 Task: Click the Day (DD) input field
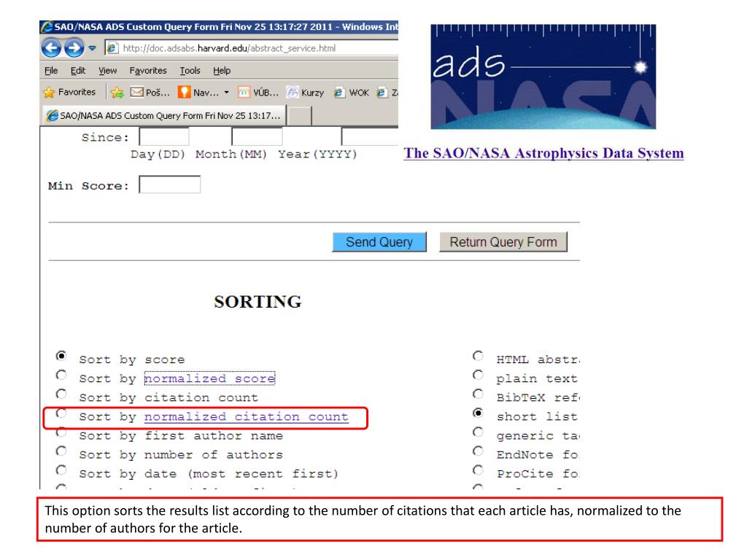coord(164,136)
